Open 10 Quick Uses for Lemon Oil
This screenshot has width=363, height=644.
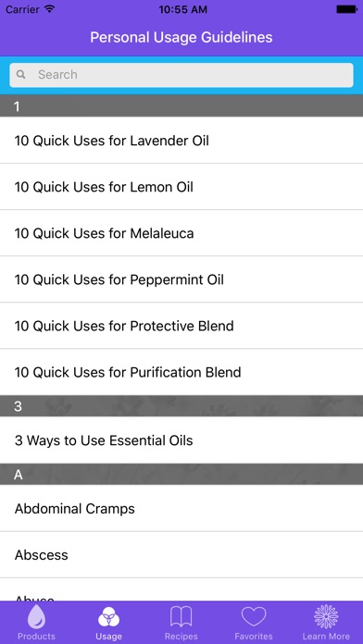pyautogui.click(x=181, y=187)
